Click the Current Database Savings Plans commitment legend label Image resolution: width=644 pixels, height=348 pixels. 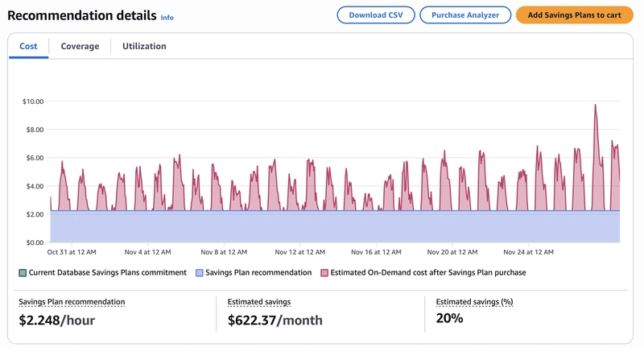click(108, 272)
